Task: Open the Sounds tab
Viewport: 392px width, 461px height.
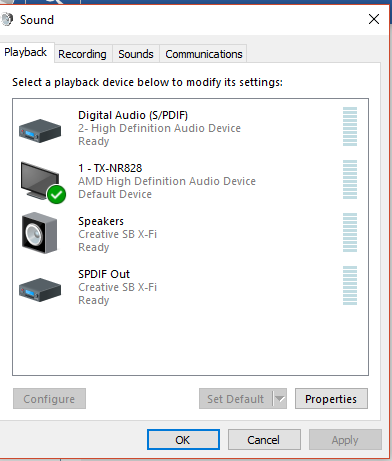Action: tap(136, 54)
